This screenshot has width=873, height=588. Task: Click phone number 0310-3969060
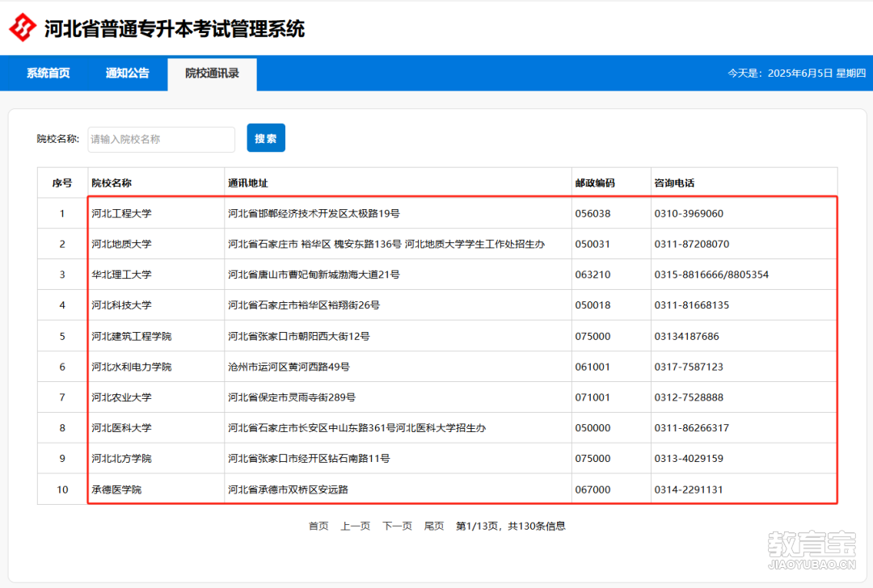coord(689,213)
